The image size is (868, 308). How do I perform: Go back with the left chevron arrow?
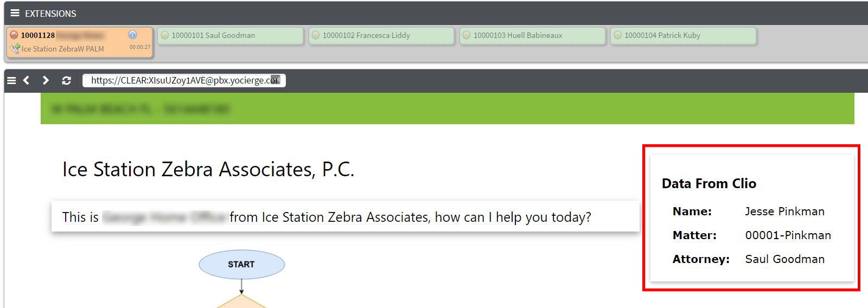click(26, 80)
